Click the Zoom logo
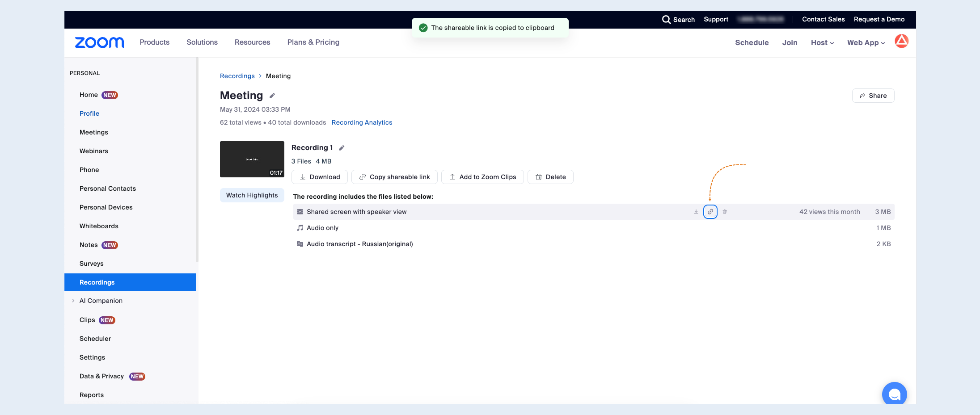 (x=99, y=42)
